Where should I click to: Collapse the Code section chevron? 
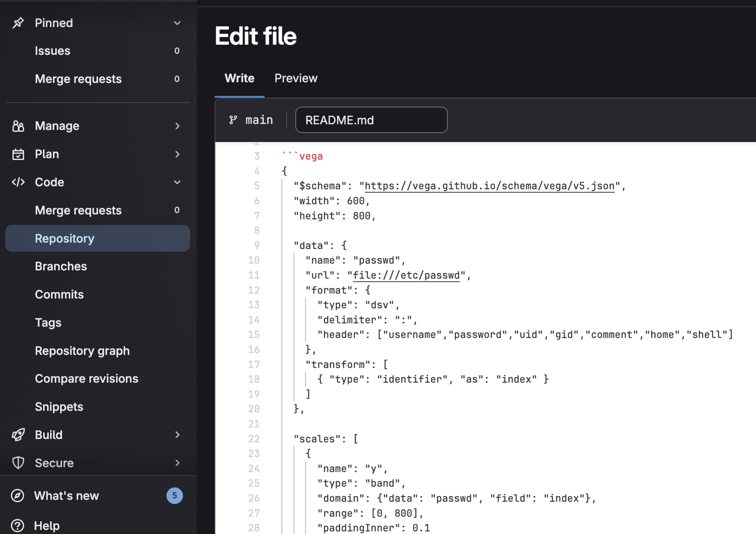point(177,182)
